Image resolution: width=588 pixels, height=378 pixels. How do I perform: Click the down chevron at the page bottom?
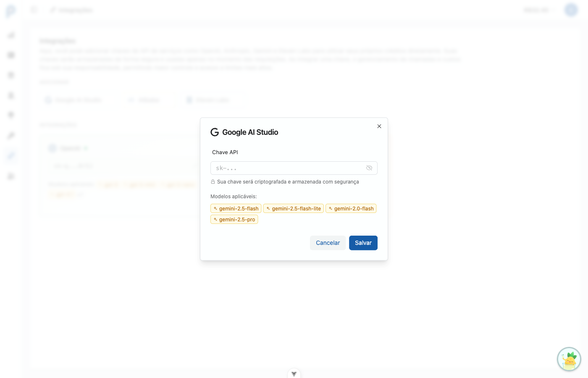294,373
